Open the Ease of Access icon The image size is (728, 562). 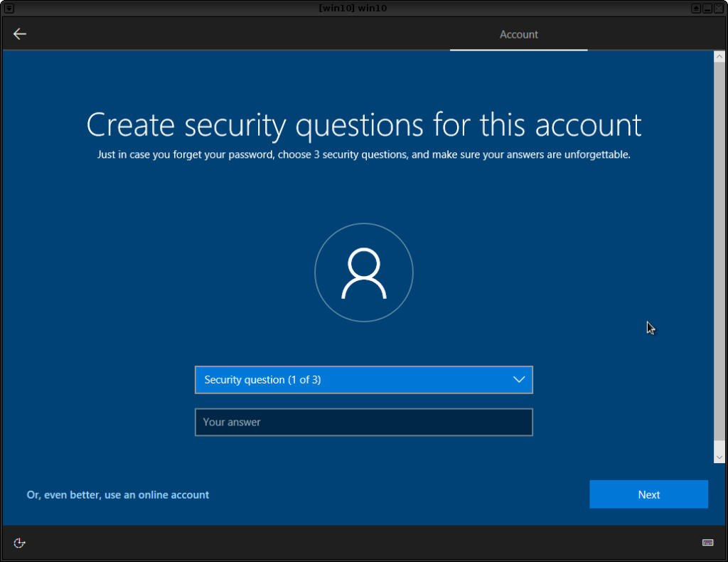tap(19, 543)
